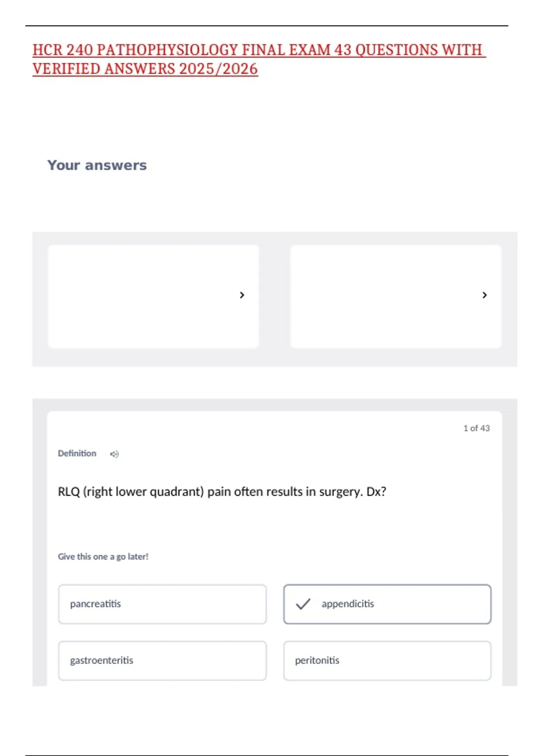Click the "Give this one a go later!" text
The height and width of the screenshot is (756, 534).
coord(103,556)
